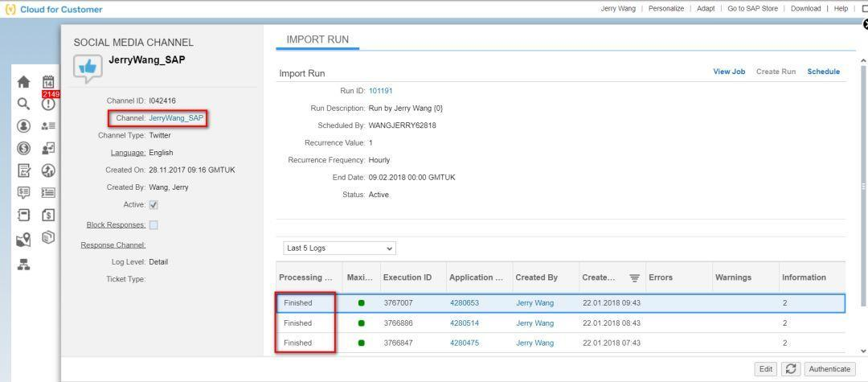The height and width of the screenshot is (382, 868).
Task: Click the green status dot for execution 3766847
Action: click(x=362, y=343)
